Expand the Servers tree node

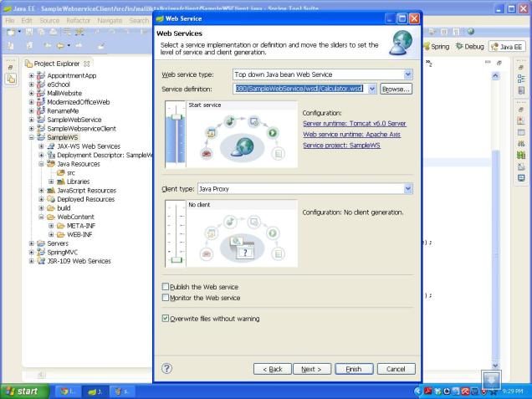pos(31,243)
